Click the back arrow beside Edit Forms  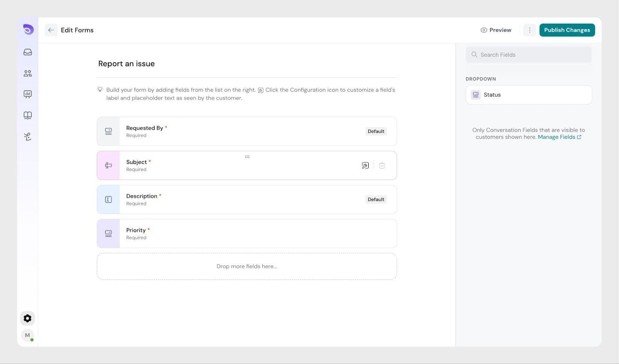pyautogui.click(x=51, y=30)
